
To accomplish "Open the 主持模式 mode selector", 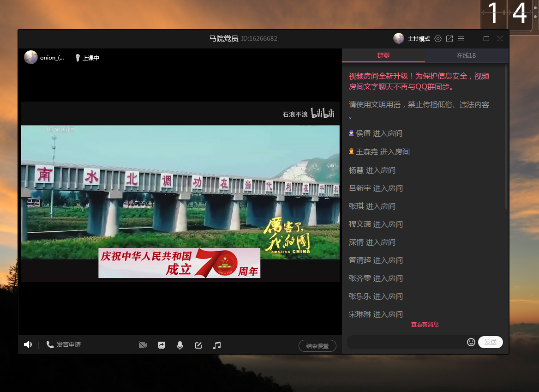I will click(x=419, y=39).
